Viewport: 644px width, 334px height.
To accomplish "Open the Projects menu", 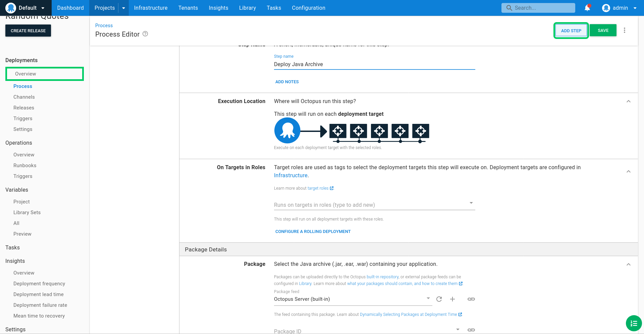I will click(105, 8).
